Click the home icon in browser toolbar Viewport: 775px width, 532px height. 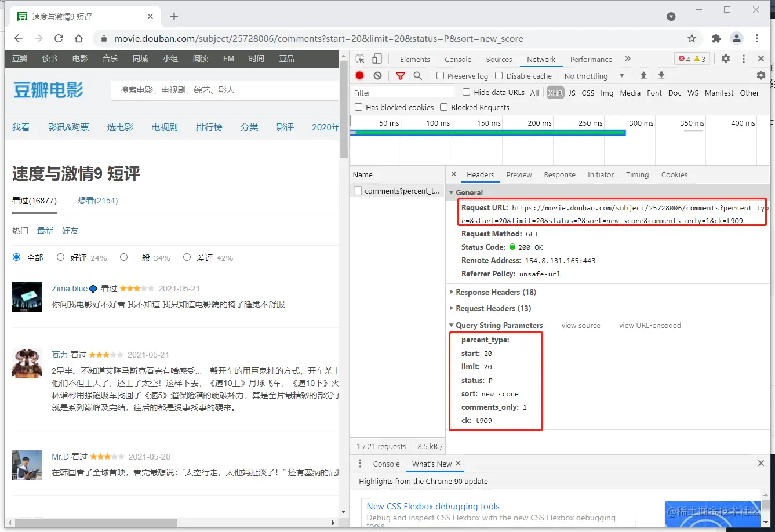point(79,38)
